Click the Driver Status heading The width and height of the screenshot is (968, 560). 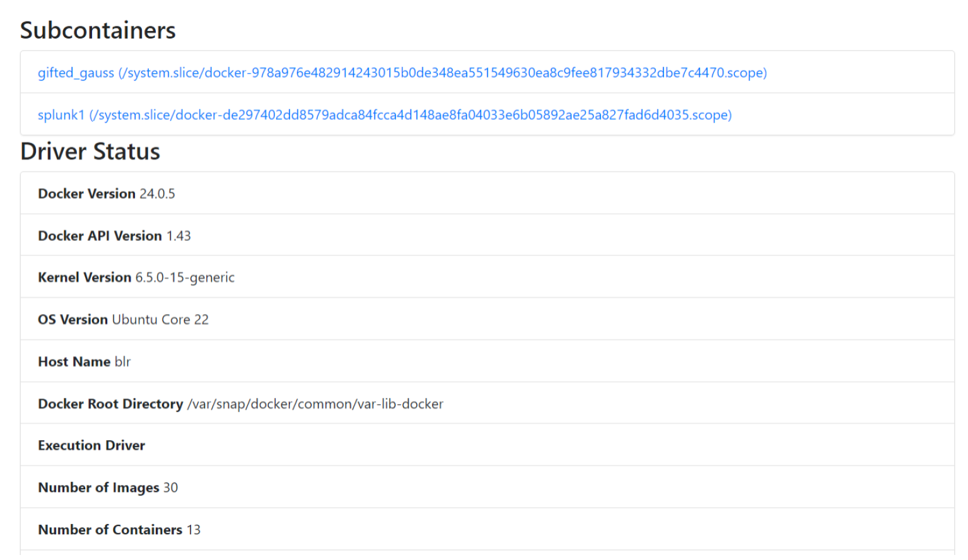click(x=90, y=151)
